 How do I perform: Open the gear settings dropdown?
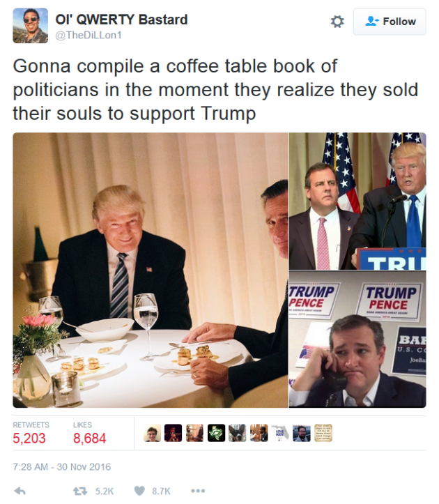tap(337, 22)
